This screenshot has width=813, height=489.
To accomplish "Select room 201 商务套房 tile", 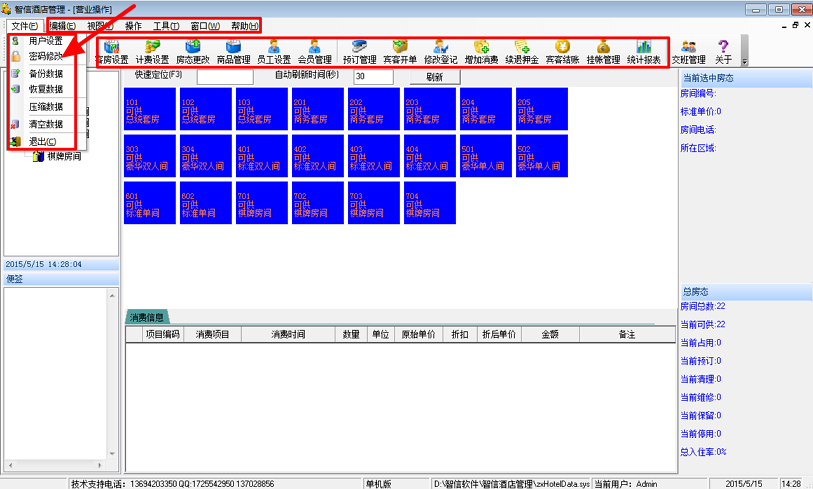I will coord(318,109).
